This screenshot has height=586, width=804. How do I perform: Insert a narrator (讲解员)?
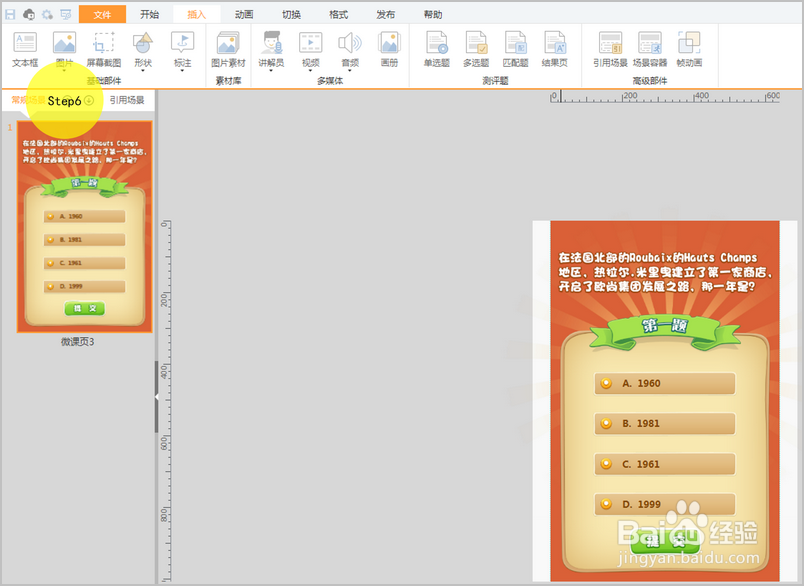coord(271,49)
